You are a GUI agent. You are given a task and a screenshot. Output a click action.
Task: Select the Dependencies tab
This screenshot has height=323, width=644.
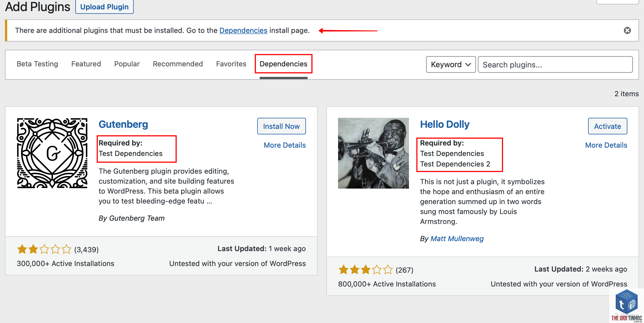coord(283,64)
